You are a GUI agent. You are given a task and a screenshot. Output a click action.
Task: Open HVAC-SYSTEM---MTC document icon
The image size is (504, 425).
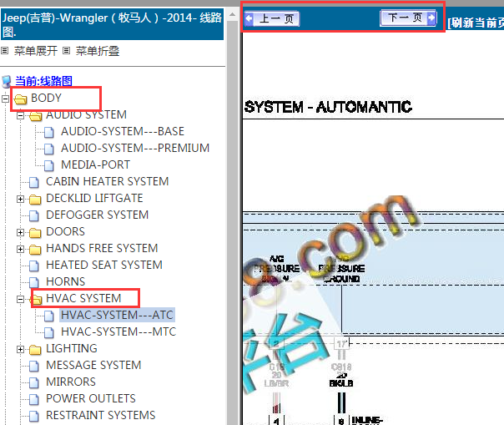[x=49, y=332]
